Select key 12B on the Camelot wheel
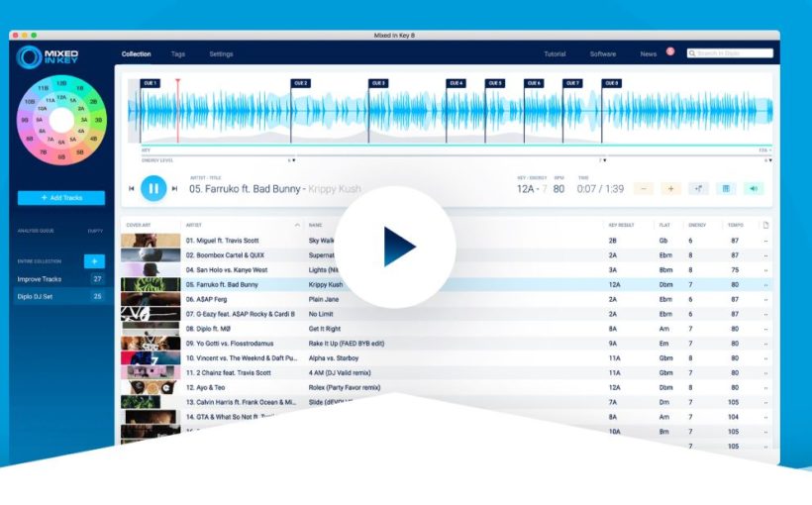The height and width of the screenshot is (505, 812). (61, 83)
